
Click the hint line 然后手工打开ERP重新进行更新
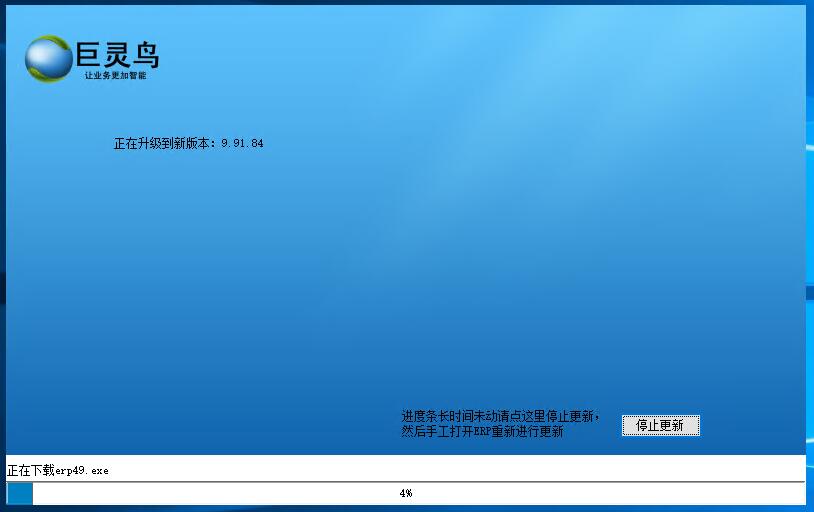coord(482,432)
